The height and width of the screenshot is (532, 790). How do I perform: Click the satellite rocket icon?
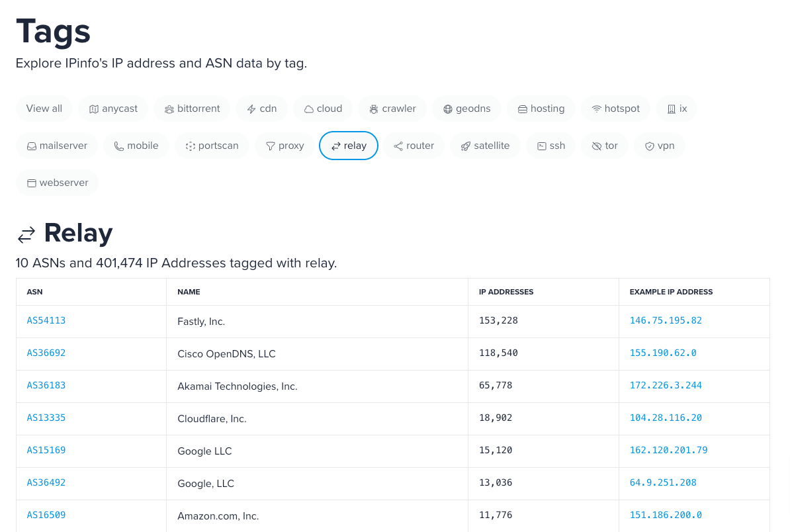click(x=466, y=146)
